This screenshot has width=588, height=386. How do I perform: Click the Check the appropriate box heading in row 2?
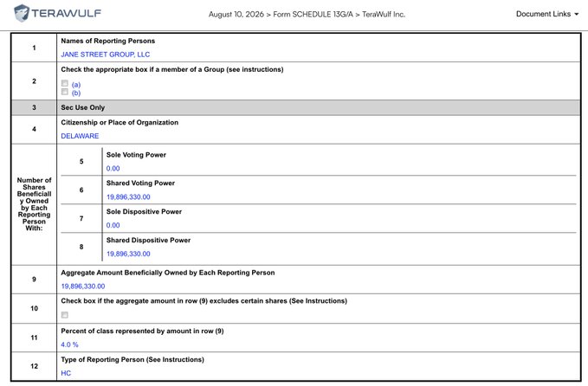pos(172,70)
